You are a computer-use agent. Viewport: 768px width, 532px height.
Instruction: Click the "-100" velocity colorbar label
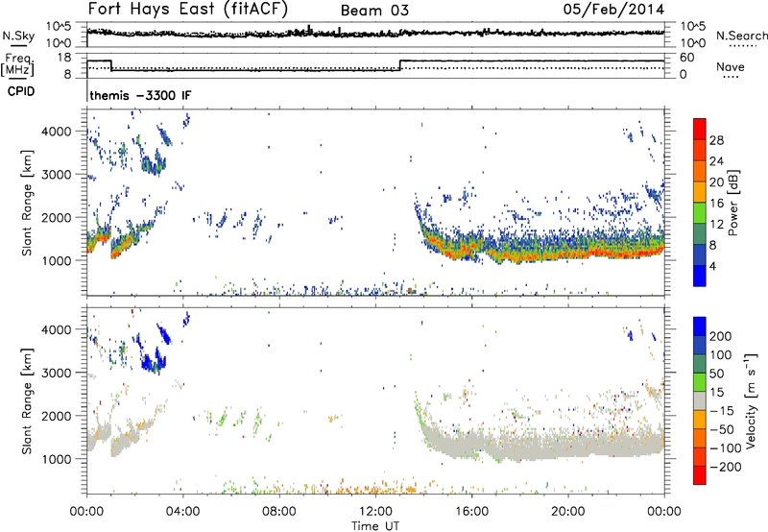(x=726, y=447)
